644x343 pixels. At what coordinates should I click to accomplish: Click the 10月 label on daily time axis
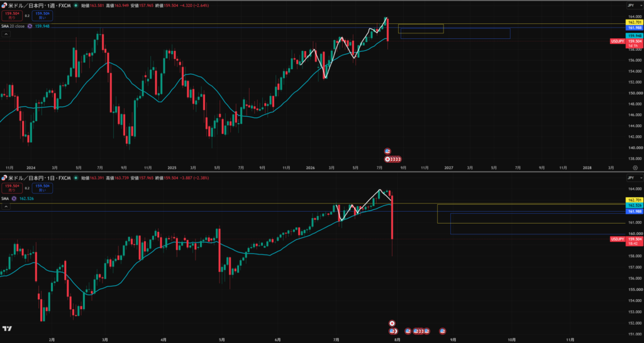tap(512, 339)
